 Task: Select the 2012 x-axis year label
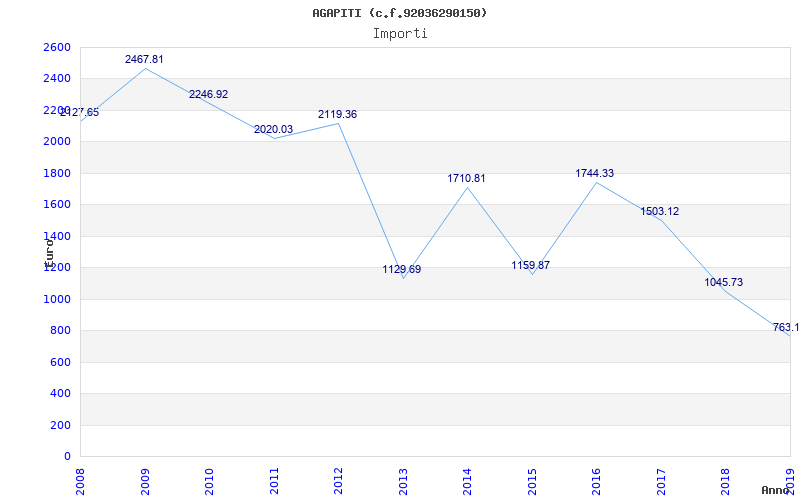[x=338, y=482]
